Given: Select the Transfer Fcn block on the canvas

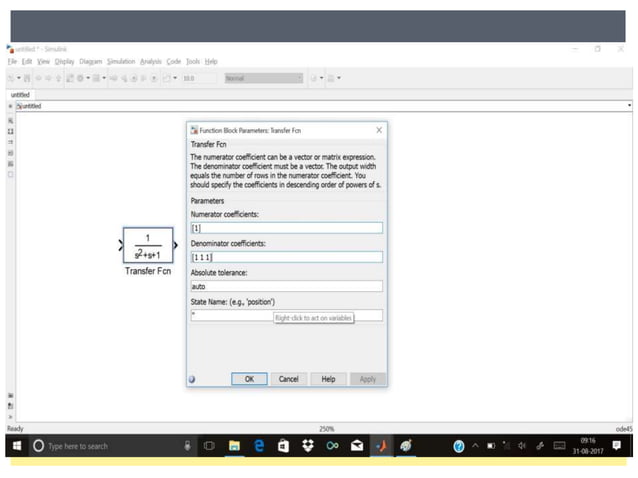Looking at the screenshot, I should 148,245.
